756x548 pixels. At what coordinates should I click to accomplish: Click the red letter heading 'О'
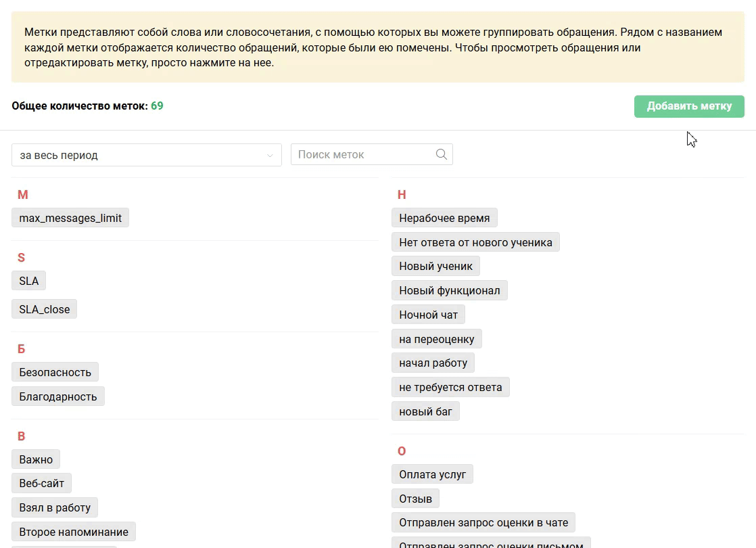click(x=402, y=451)
